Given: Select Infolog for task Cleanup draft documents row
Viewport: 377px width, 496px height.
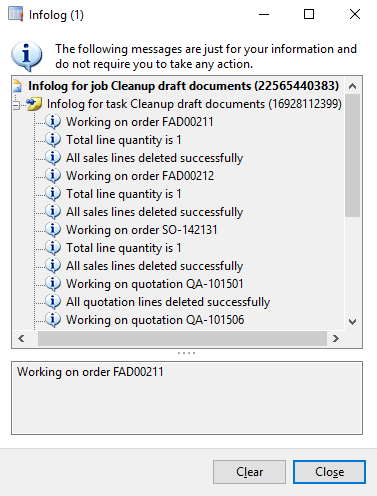Looking at the screenshot, I should click(x=194, y=104).
